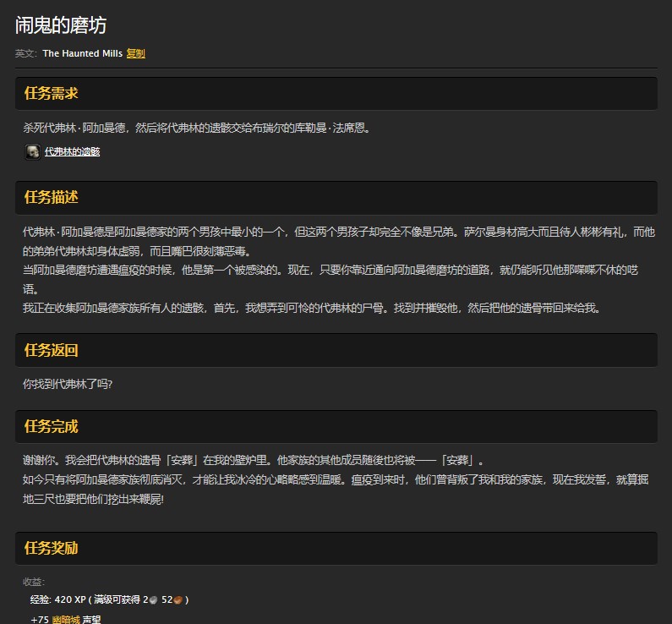The image size is (672, 624).
Task: Open the 代弗林的遗骸 item link
Action: pyautogui.click(x=72, y=152)
